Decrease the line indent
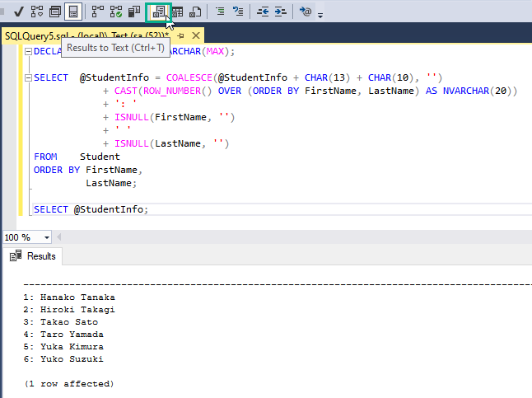 tap(262, 12)
